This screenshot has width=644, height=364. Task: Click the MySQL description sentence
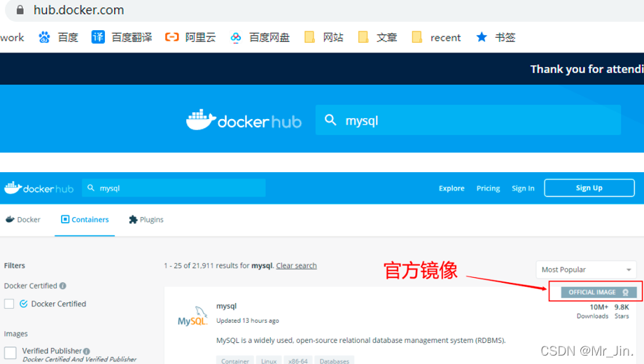coord(360,340)
